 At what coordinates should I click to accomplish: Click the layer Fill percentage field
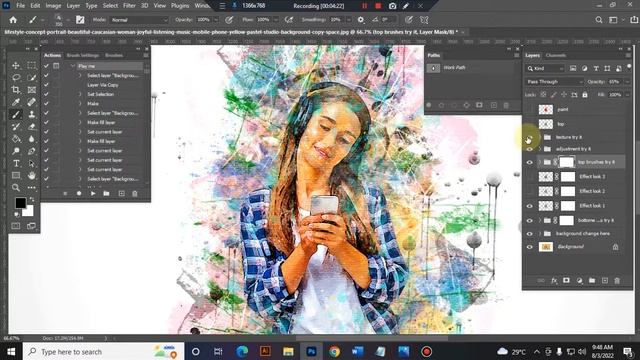[615, 95]
